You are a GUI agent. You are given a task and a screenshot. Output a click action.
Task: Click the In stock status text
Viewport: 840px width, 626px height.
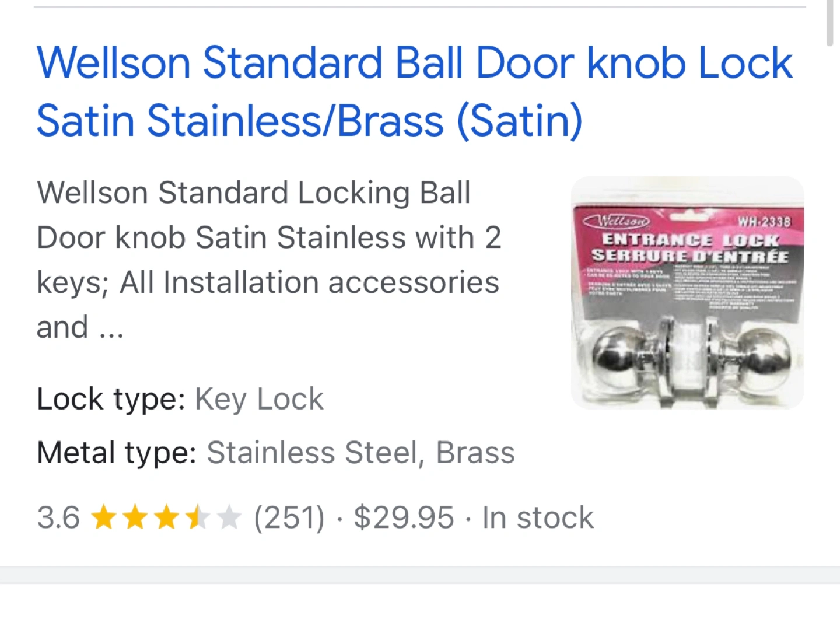[538, 517]
